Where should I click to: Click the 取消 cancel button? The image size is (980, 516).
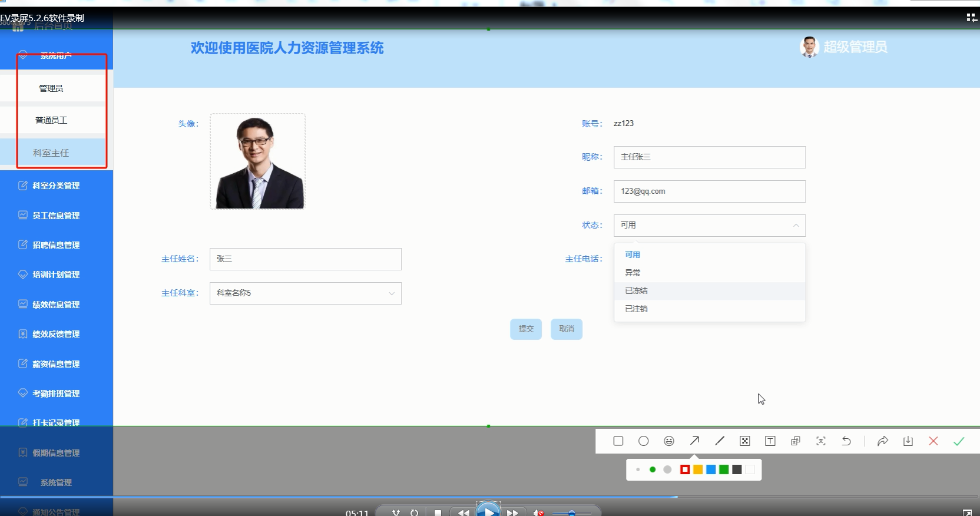[567, 329]
